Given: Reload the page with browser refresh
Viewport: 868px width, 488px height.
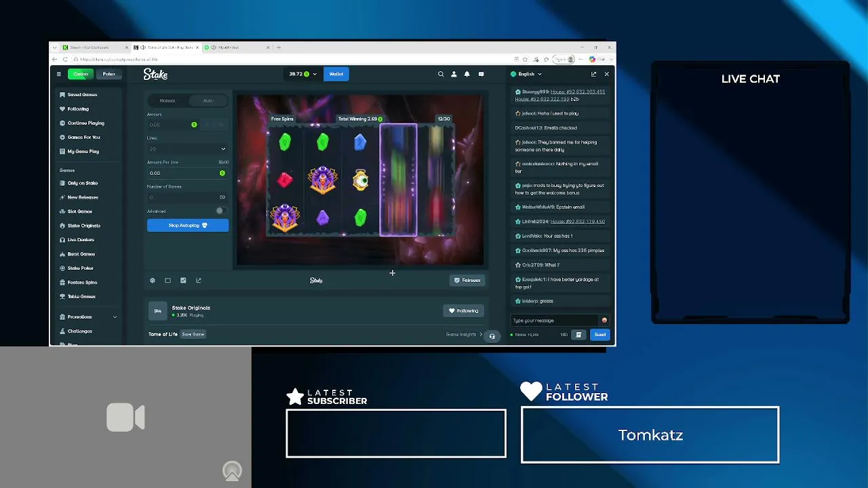Looking at the screenshot, I should point(65,59).
